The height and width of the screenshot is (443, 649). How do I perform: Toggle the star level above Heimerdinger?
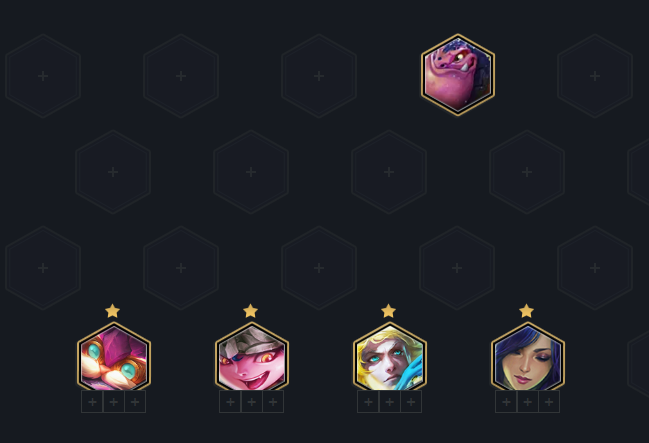coord(112,311)
